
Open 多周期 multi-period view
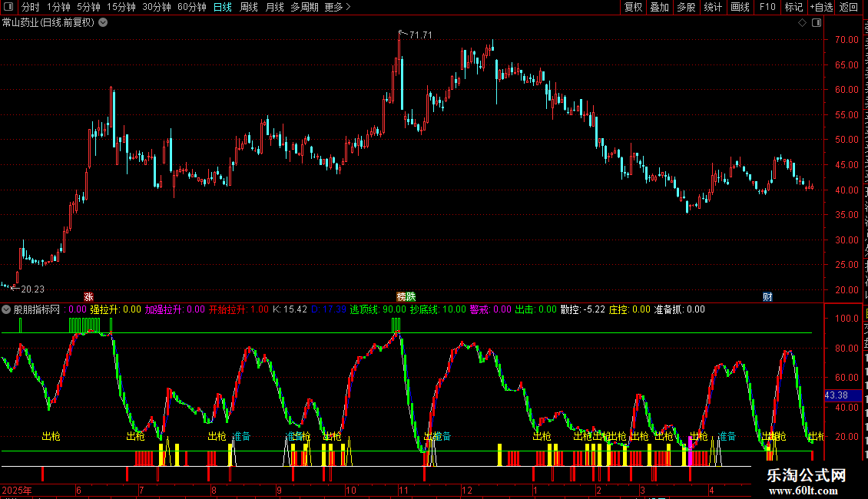[x=304, y=7]
